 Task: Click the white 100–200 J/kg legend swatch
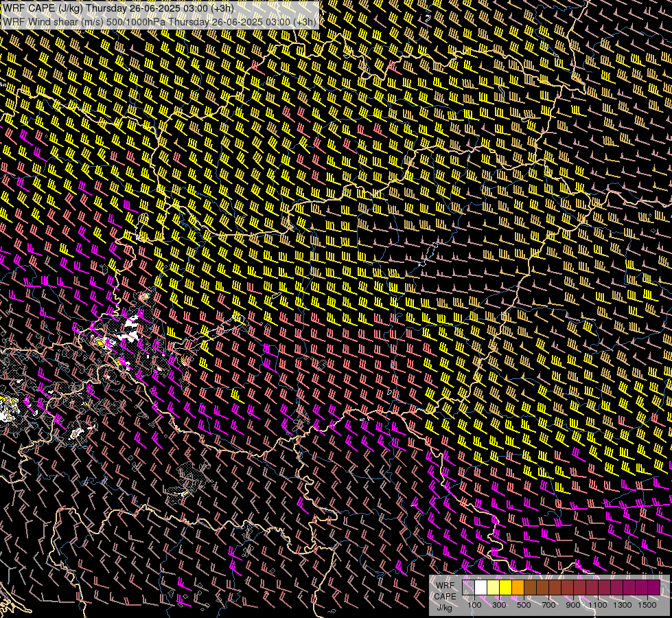pos(481,588)
